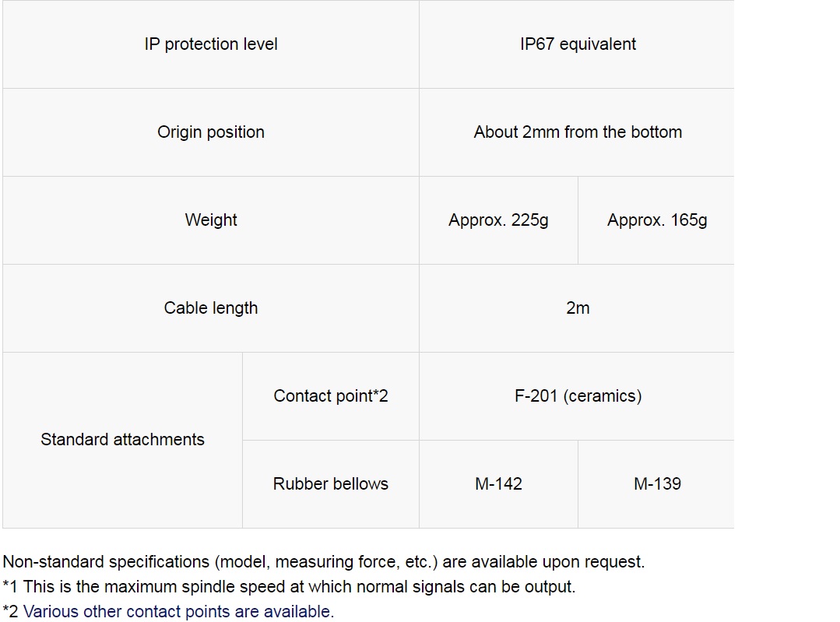This screenshot has height=622, width=840.
Task: Click the '2m' cable length value
Action: point(576,308)
